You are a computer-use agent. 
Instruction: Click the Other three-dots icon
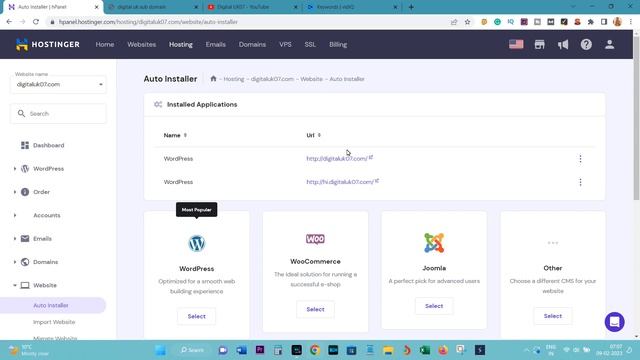(553, 243)
